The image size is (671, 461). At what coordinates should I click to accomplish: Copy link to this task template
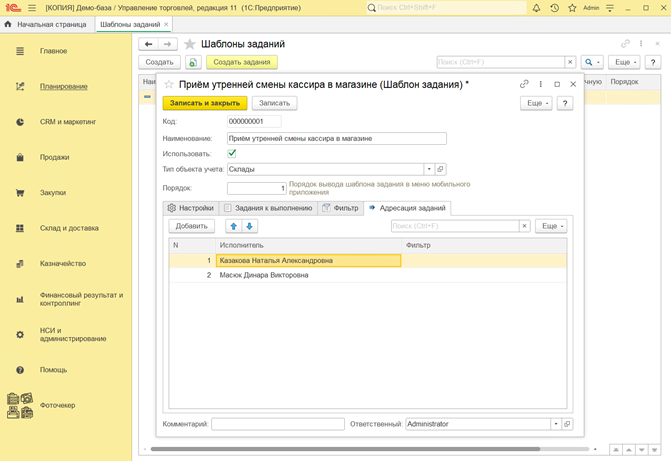(524, 85)
